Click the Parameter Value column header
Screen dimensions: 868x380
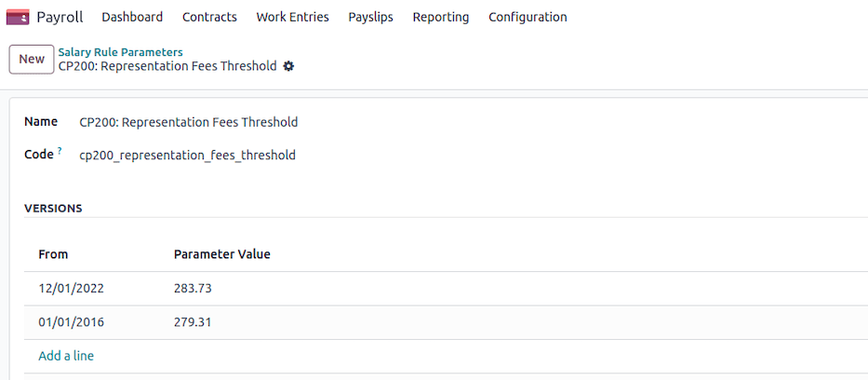tap(221, 254)
